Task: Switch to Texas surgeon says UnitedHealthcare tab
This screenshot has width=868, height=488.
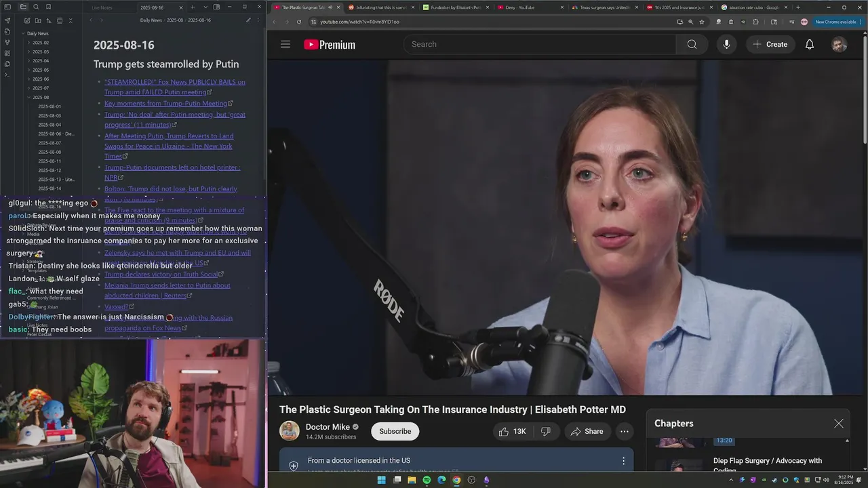Action: click(605, 7)
